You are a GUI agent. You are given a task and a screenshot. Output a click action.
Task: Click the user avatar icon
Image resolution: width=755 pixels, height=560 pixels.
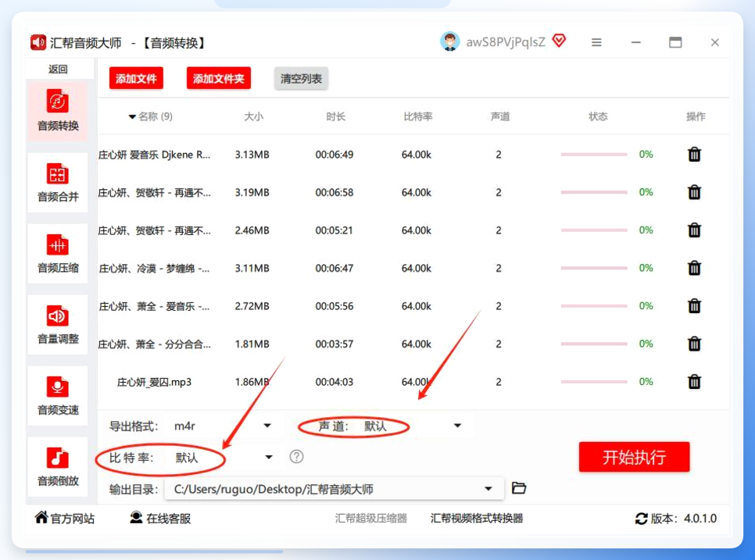coord(449,42)
